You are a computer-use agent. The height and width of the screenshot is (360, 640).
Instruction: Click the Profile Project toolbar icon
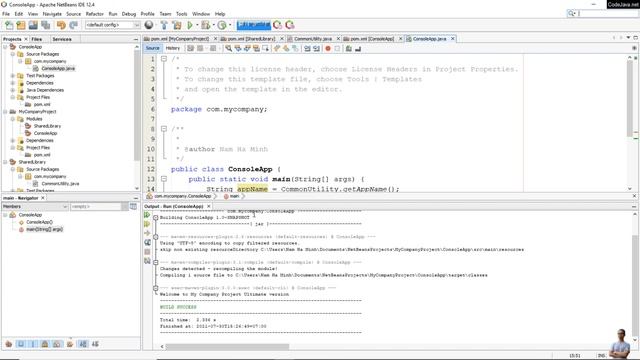[222, 25]
